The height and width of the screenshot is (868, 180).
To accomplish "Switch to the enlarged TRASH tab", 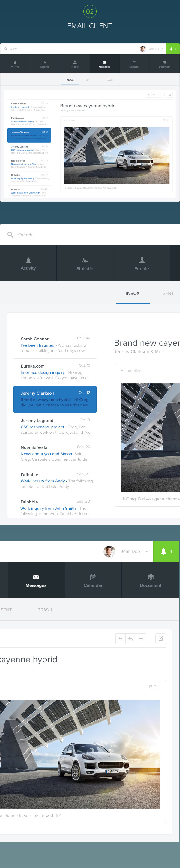I will click(x=45, y=610).
